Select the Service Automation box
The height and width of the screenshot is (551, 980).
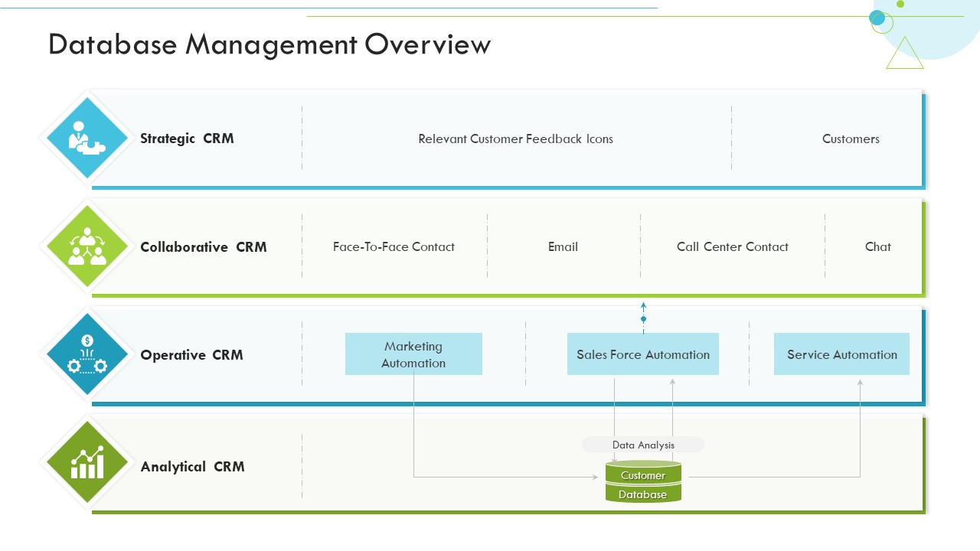pyautogui.click(x=841, y=354)
